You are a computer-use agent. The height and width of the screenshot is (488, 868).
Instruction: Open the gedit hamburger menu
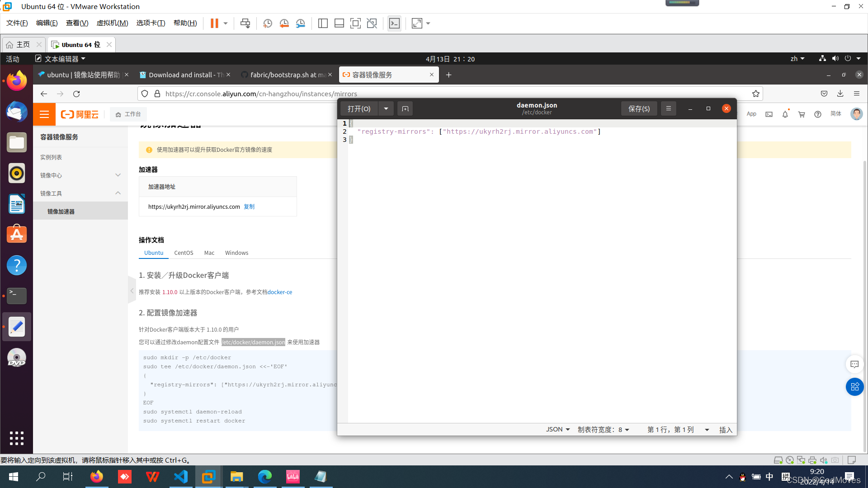(x=668, y=109)
